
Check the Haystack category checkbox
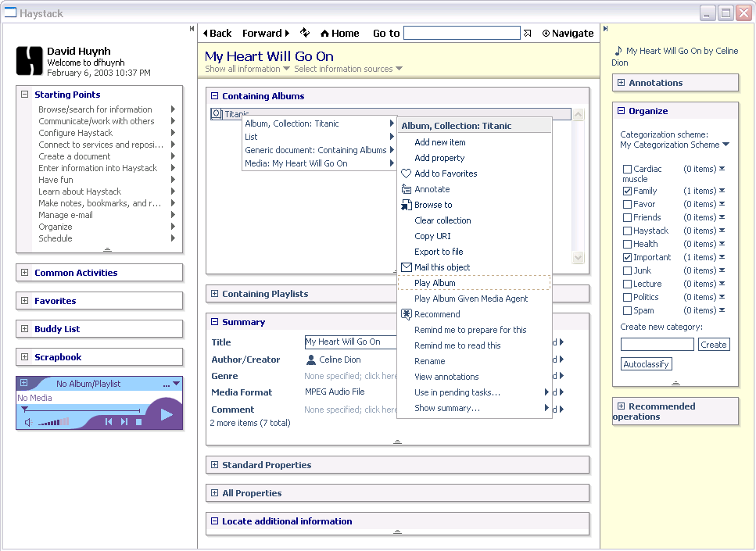[627, 231]
